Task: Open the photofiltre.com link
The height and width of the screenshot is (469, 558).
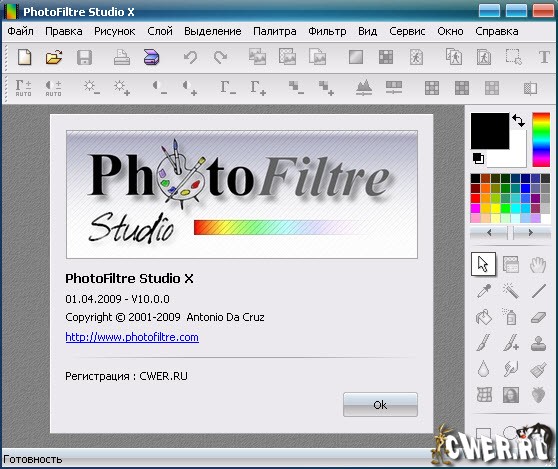Action: (x=132, y=337)
